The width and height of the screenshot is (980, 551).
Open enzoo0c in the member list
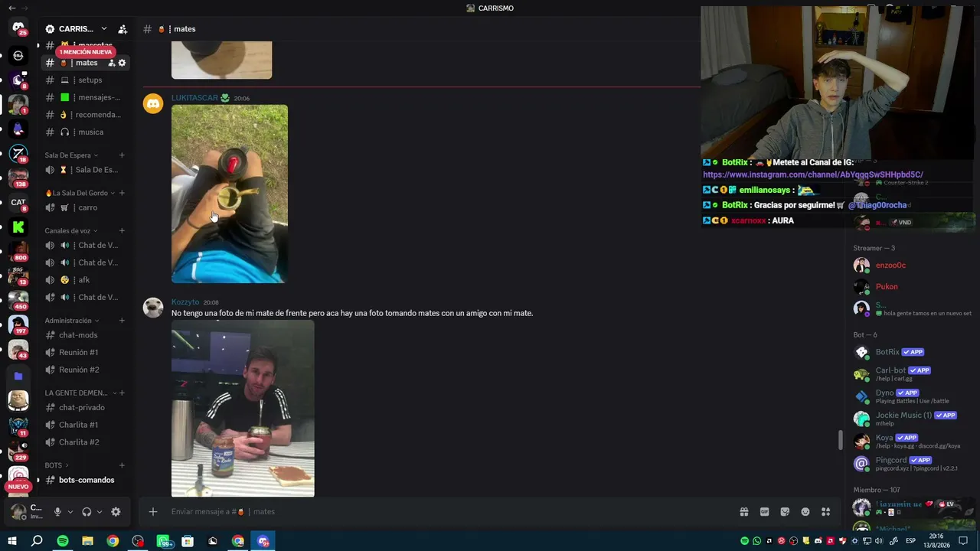click(890, 266)
